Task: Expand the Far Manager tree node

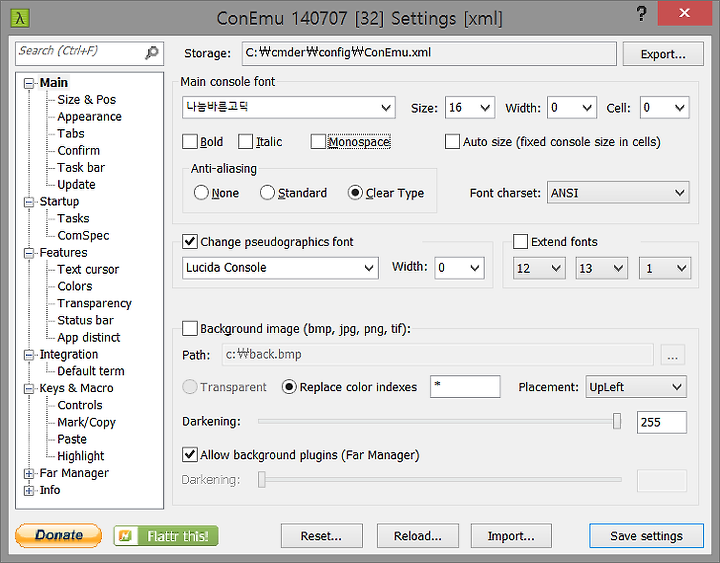Action: tap(29, 473)
